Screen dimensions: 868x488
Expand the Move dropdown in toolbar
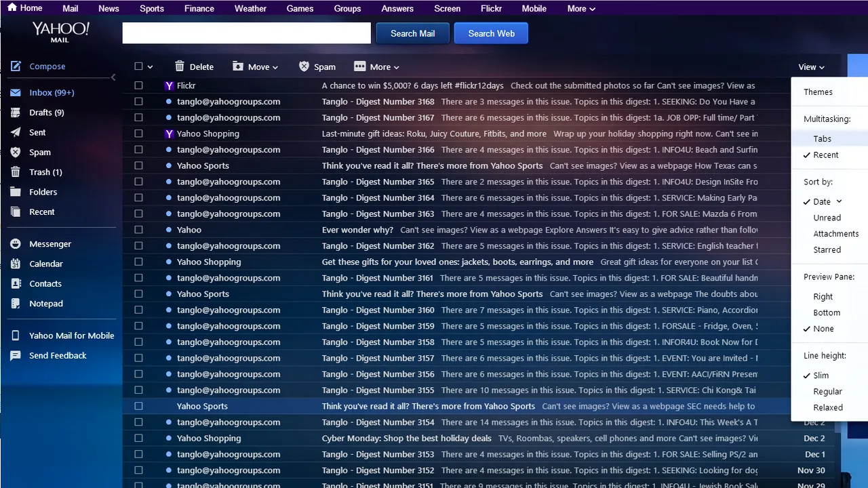256,67
